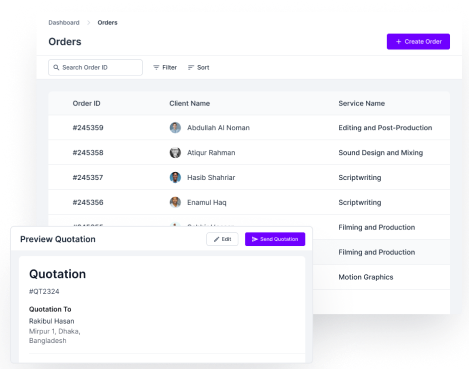Click the Service Name column header

[362, 103]
